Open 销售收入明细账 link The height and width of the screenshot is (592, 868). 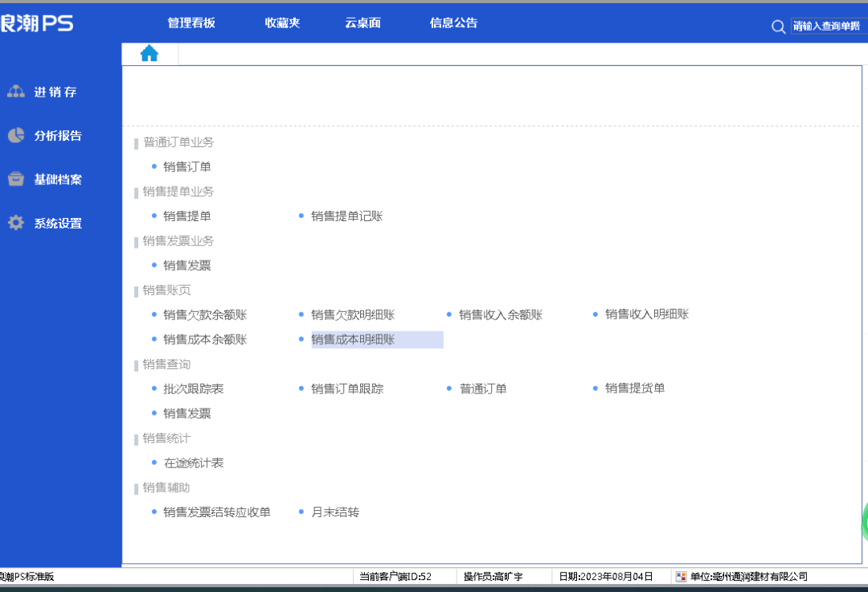click(x=646, y=314)
